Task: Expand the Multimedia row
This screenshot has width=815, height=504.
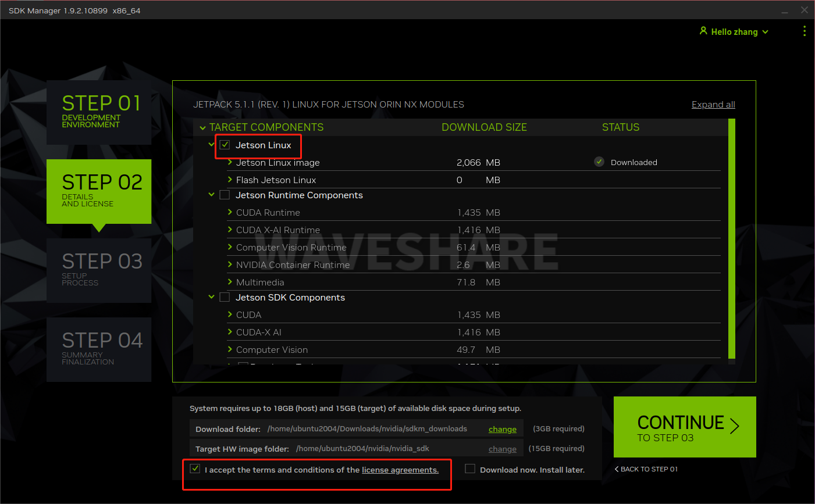Action: click(230, 282)
